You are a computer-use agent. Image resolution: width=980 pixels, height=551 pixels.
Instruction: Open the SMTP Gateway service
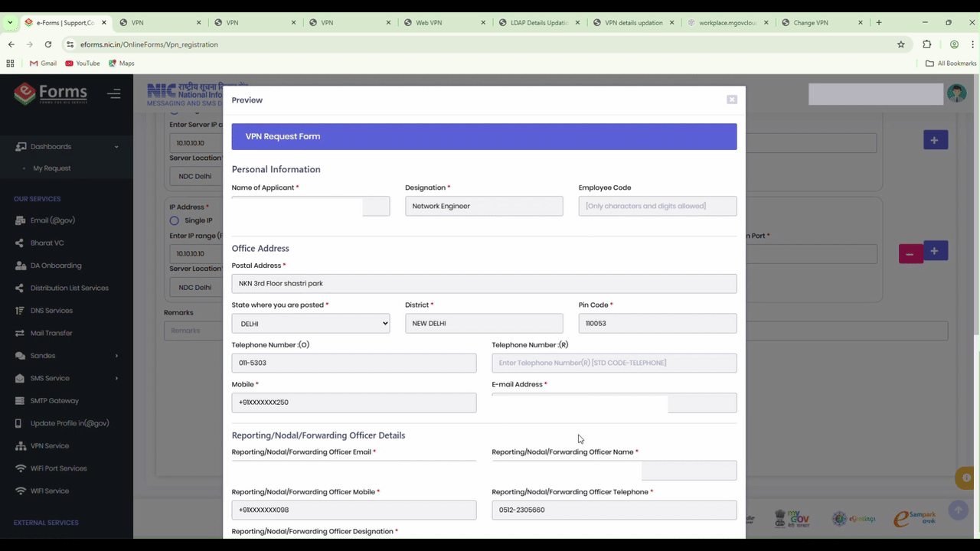click(21, 400)
